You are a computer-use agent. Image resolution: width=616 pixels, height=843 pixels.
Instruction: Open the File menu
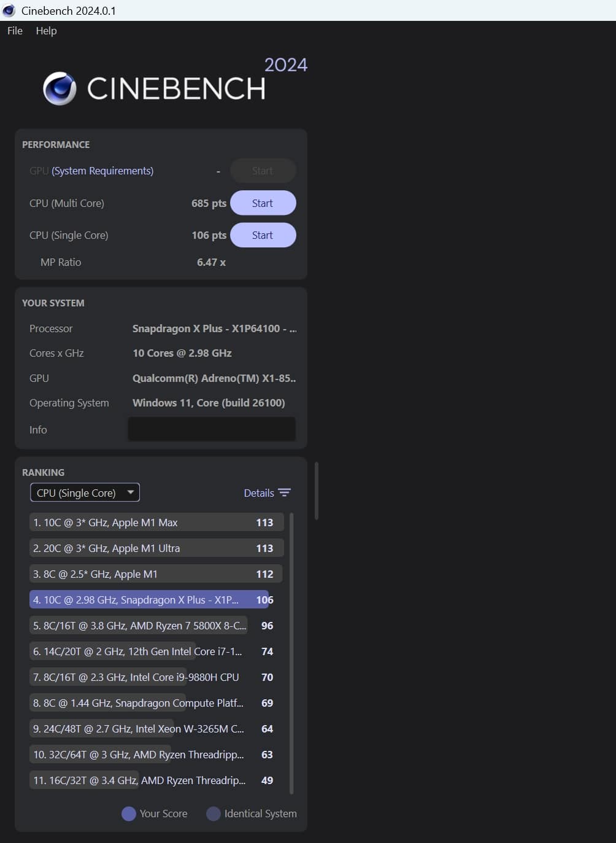click(15, 31)
